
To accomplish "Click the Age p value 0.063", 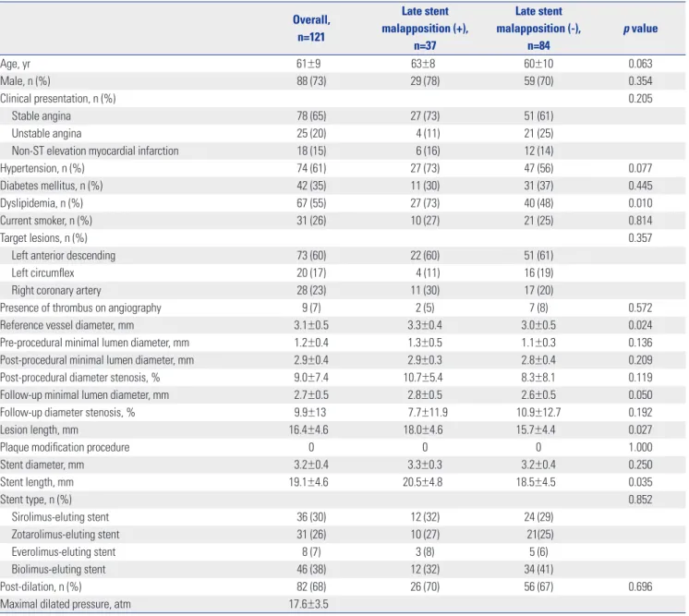I will (640, 64).
